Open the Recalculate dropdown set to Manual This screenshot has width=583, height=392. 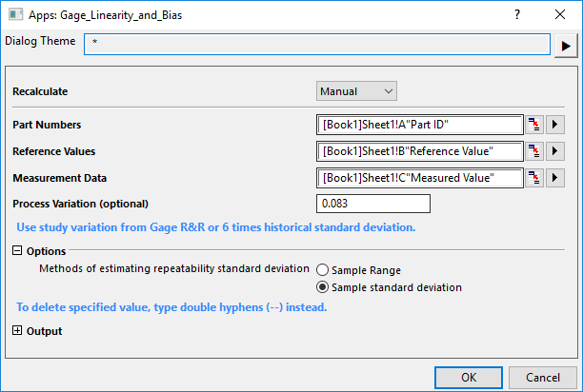(x=356, y=91)
